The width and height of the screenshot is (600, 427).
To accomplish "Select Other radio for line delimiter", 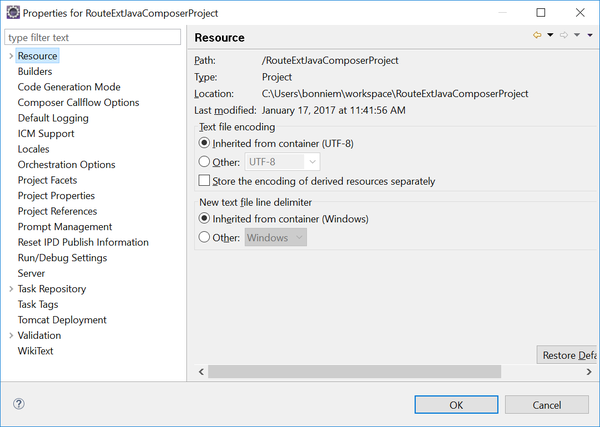I will (204, 237).
